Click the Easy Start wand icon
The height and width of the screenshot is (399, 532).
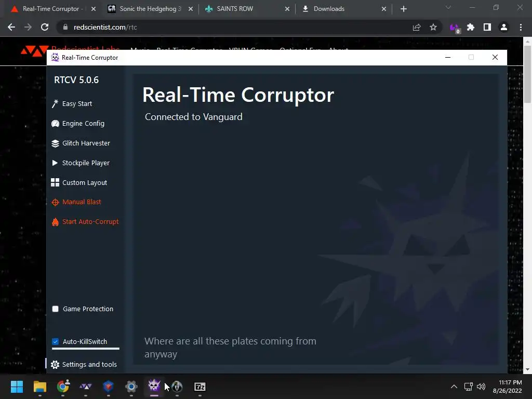tap(55, 104)
